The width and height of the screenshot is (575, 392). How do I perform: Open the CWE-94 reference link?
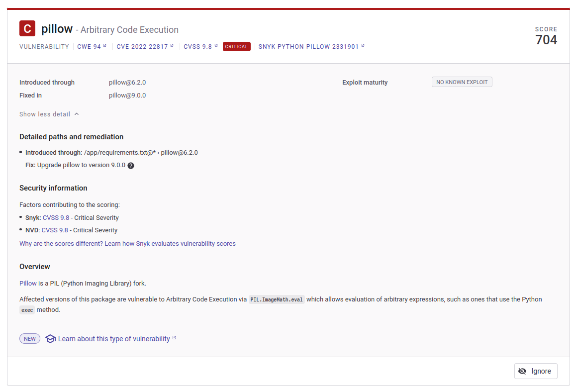tap(89, 46)
